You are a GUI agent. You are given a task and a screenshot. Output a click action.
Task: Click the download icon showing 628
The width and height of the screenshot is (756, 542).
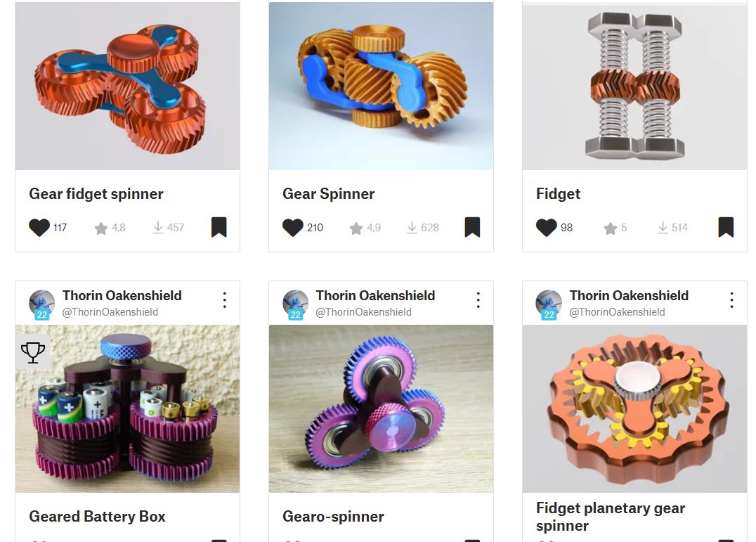coord(412,228)
